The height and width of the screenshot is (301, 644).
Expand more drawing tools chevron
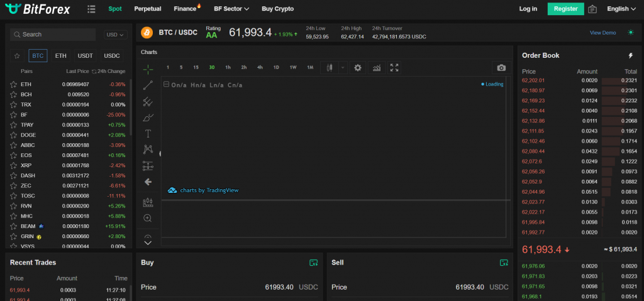pos(148,243)
